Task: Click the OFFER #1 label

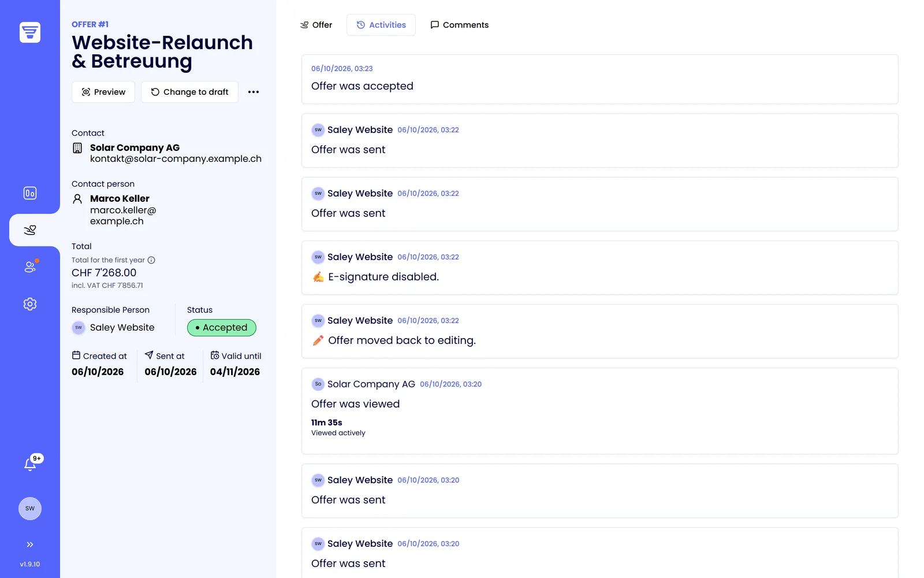Action: click(x=90, y=24)
